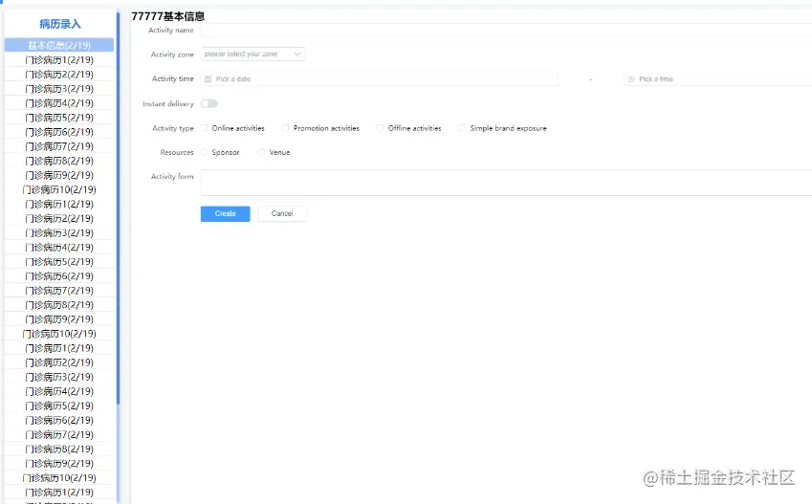Enable the Simple brand exposure checkbox
The width and height of the screenshot is (812, 504).
click(x=462, y=128)
